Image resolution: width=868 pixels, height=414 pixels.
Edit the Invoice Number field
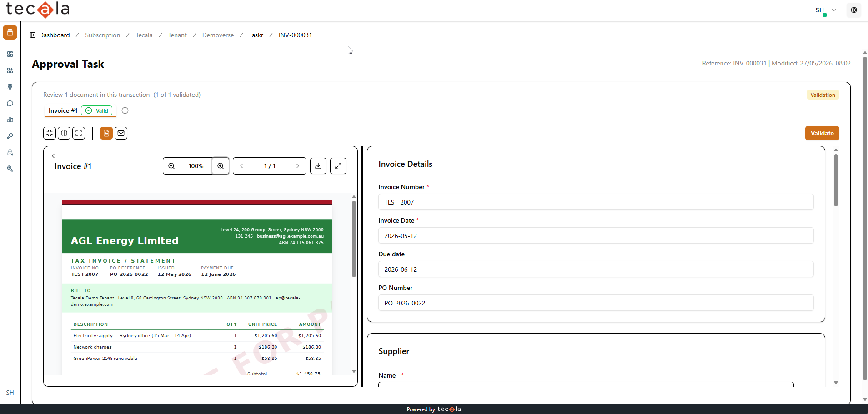[x=596, y=202]
